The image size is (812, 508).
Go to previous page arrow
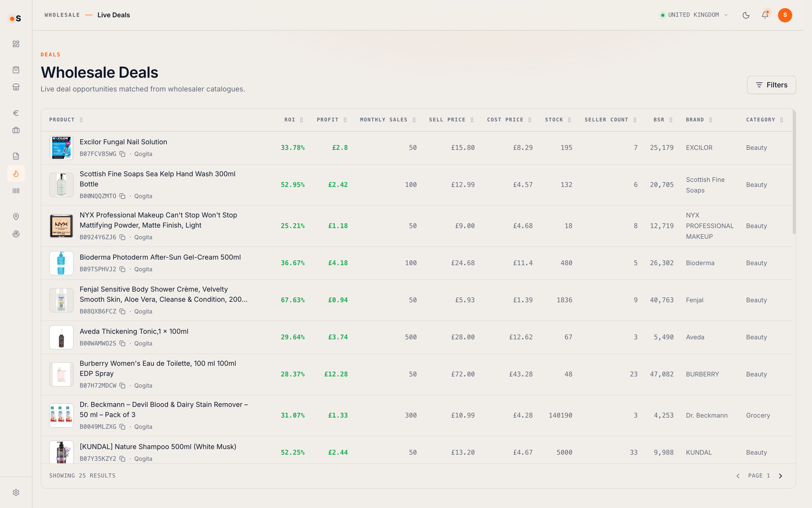coord(738,476)
